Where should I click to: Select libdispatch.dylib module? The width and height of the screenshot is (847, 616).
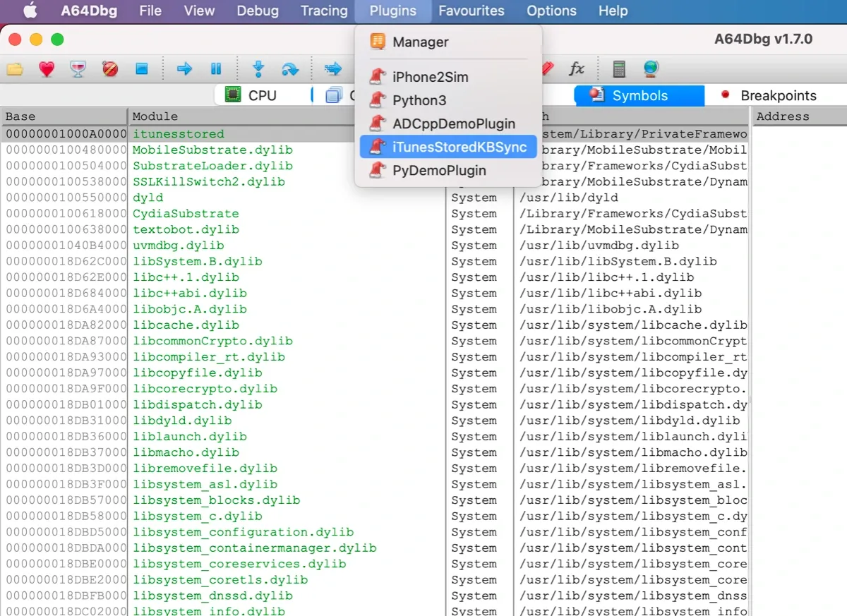[197, 404]
